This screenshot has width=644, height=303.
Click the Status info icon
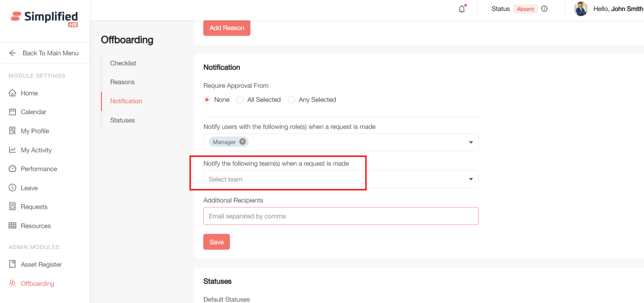coord(544,9)
